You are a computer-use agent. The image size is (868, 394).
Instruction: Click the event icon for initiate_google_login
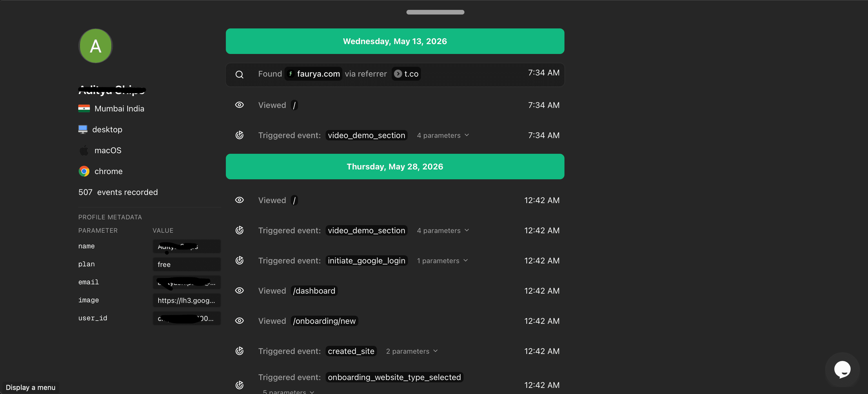[x=239, y=261]
